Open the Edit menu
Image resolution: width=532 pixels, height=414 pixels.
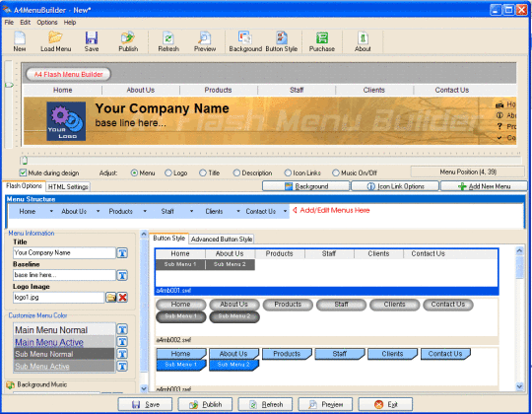25,23
